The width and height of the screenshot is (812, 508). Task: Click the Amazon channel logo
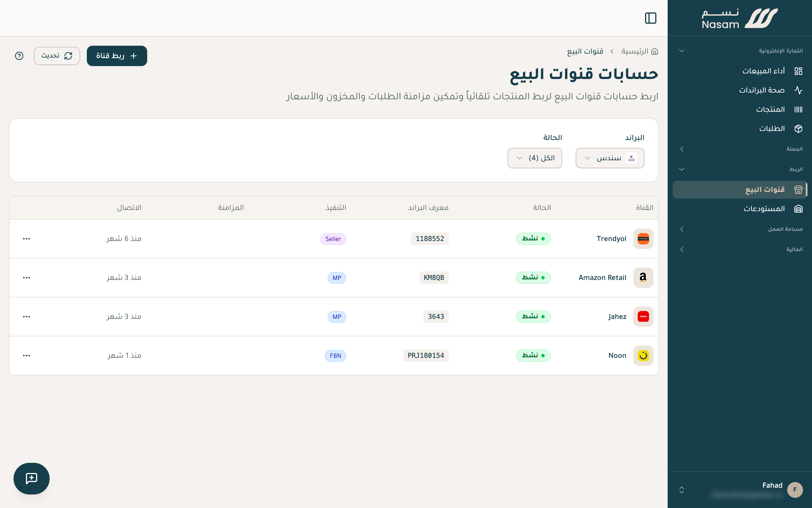coord(643,278)
